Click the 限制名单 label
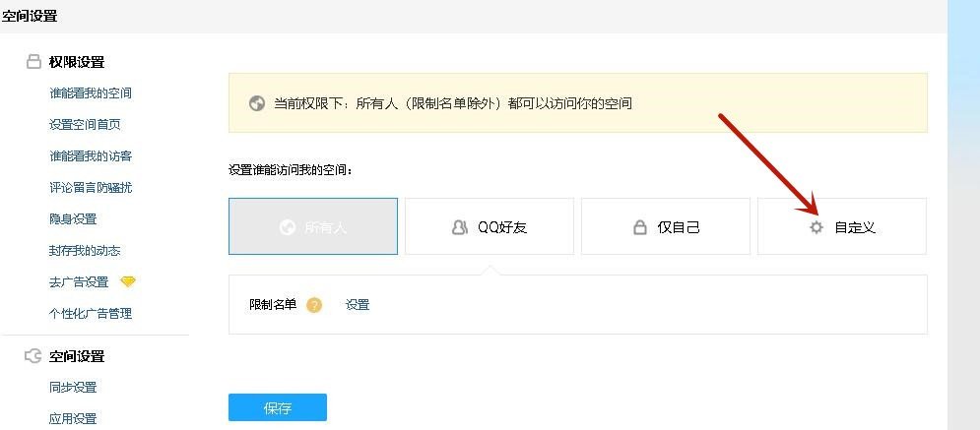This screenshot has width=980, height=430. pyautogui.click(x=273, y=305)
